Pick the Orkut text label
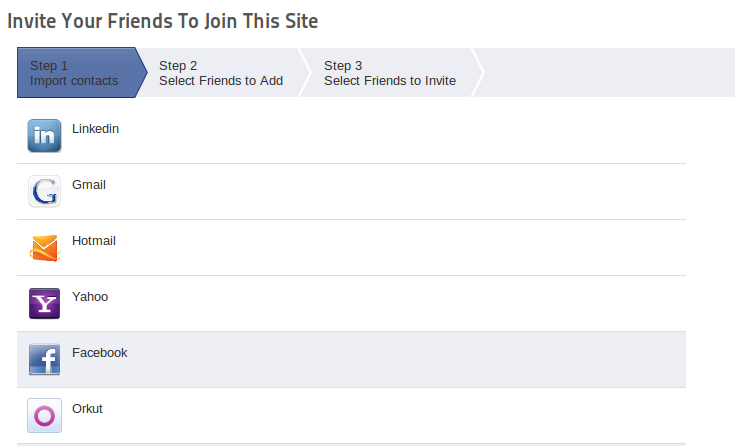This screenshot has height=446, width=739. click(x=88, y=409)
